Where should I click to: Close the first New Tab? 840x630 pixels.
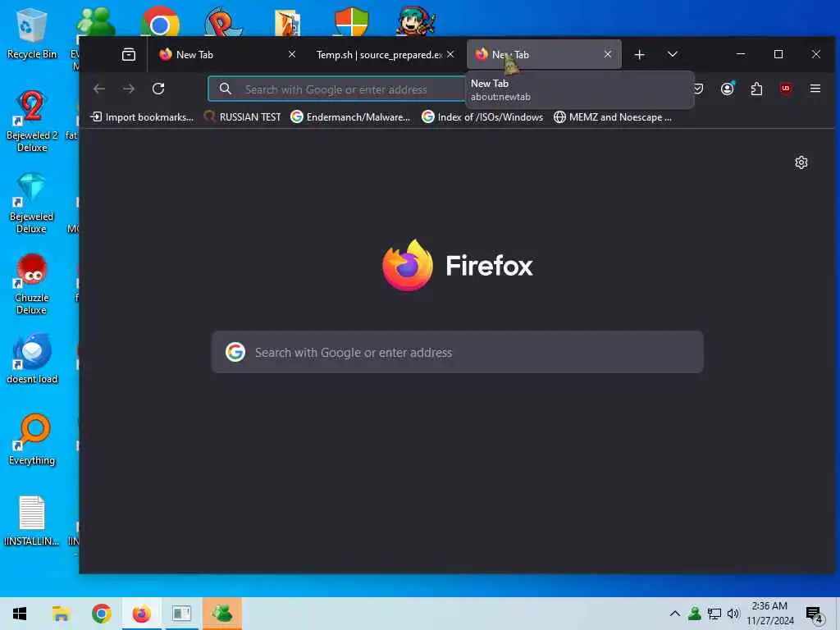click(x=292, y=54)
